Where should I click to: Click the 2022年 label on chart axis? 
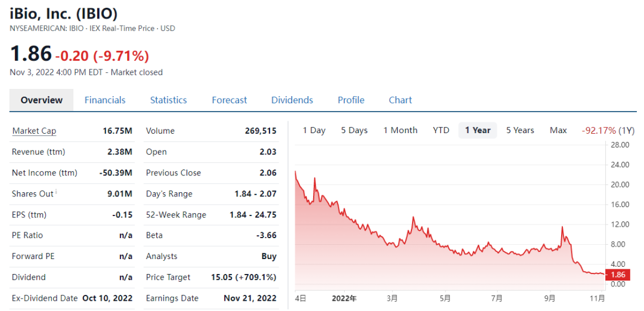pos(344,297)
